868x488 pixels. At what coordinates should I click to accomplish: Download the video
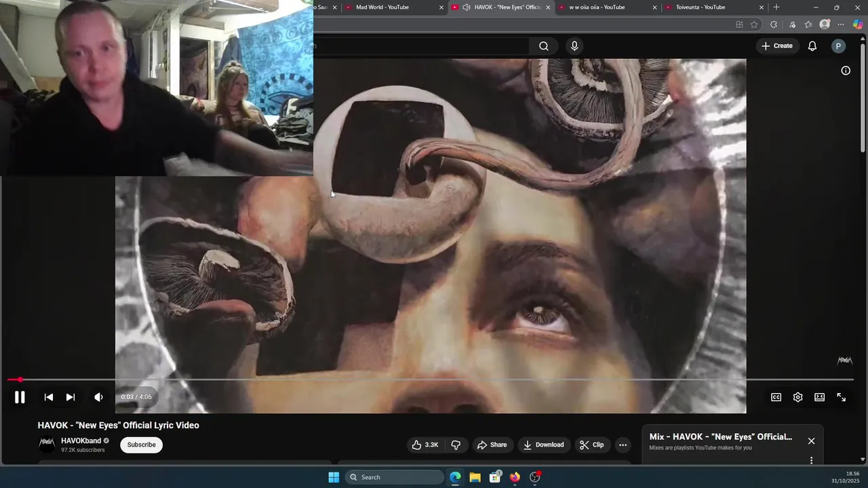point(544,445)
